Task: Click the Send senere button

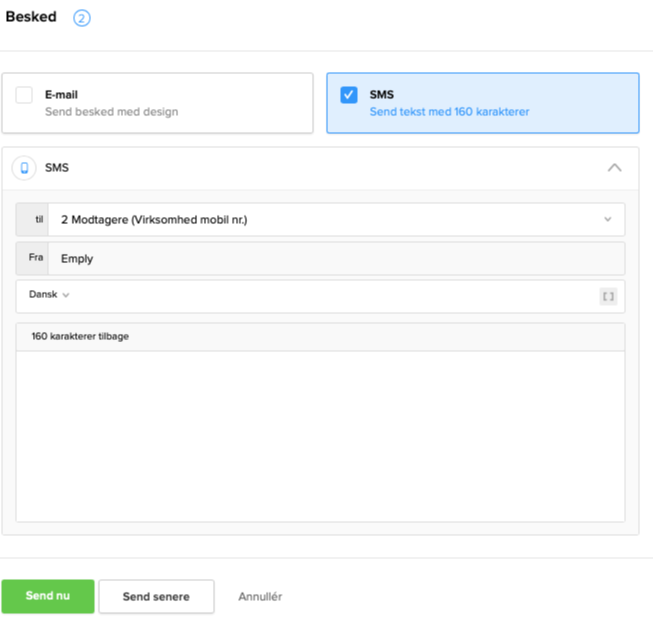Action: 156,596
